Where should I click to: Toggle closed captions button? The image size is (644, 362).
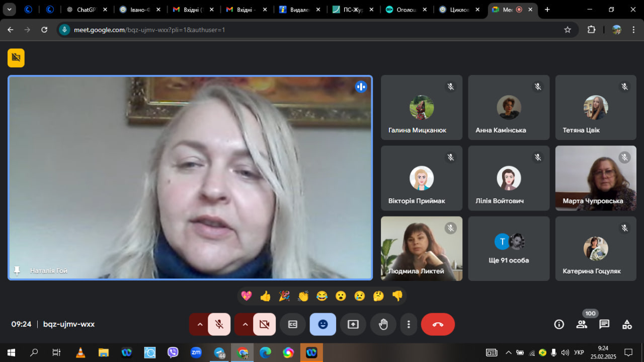293,324
